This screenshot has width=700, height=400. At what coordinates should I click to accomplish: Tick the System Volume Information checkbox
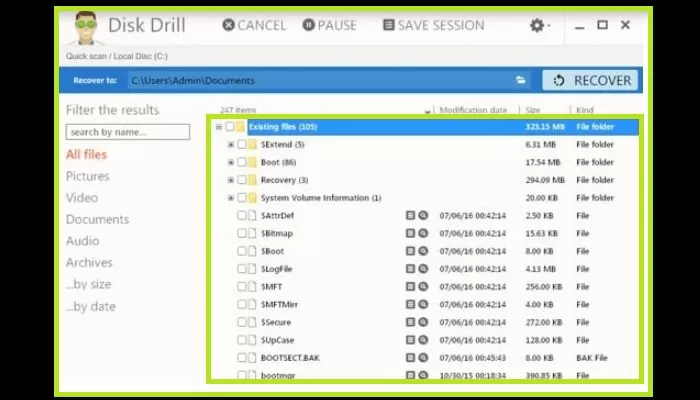tap(242, 198)
